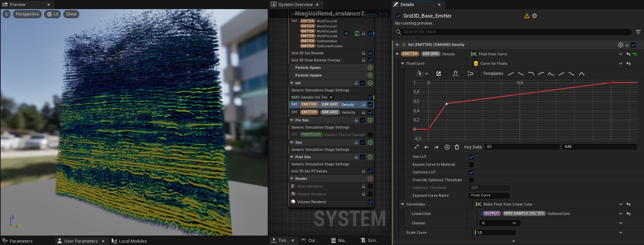This screenshot has height=245, width=644.
Task: Collapse the Post Sim stage
Action: click(x=292, y=157)
